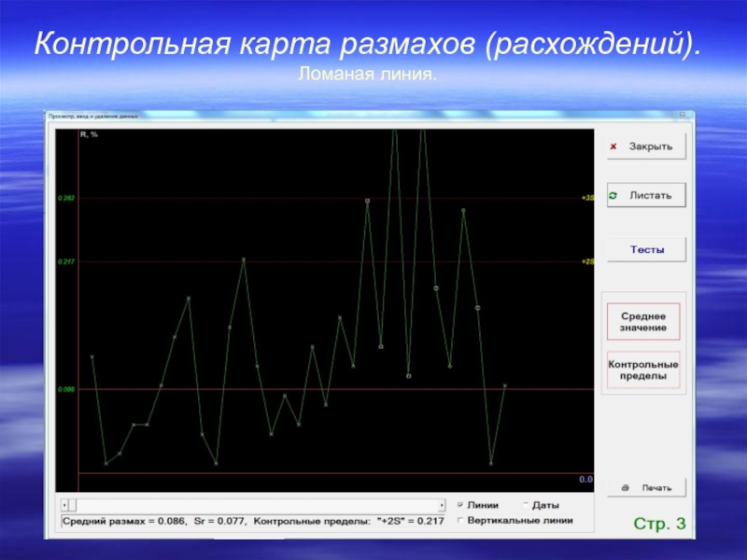Viewport: 747px width, 560px height.
Task: Click the 0.217 axis label
Action: [x=66, y=262]
